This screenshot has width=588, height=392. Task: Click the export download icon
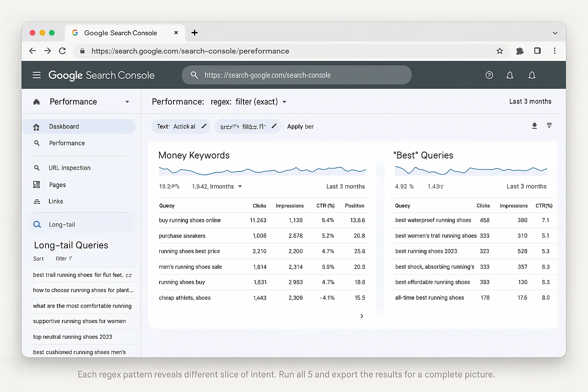(x=534, y=126)
